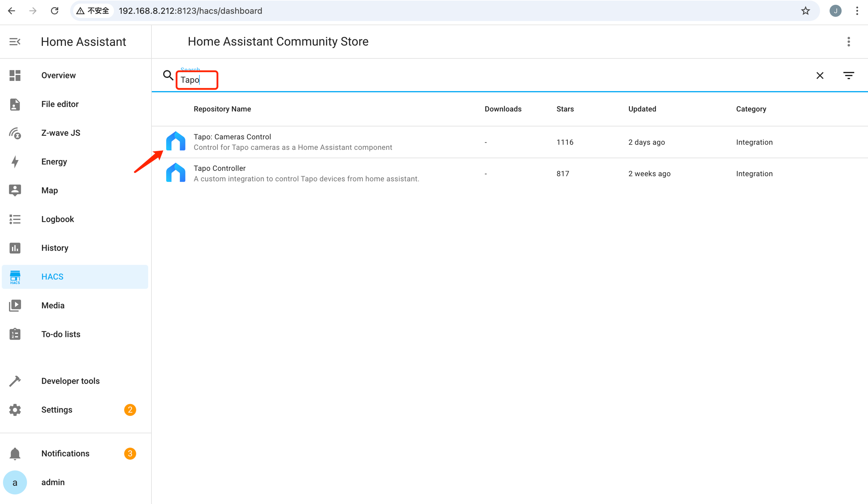Open the File editor
This screenshot has height=504, width=868.
60,104
